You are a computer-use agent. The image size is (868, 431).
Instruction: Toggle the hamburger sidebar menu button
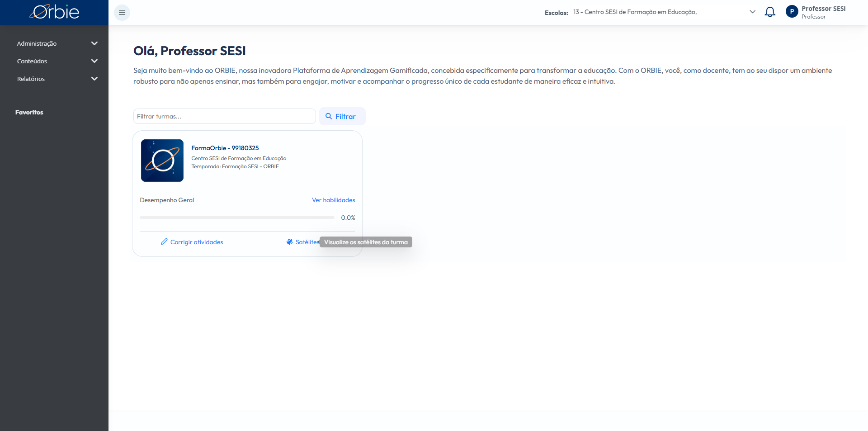(x=122, y=13)
